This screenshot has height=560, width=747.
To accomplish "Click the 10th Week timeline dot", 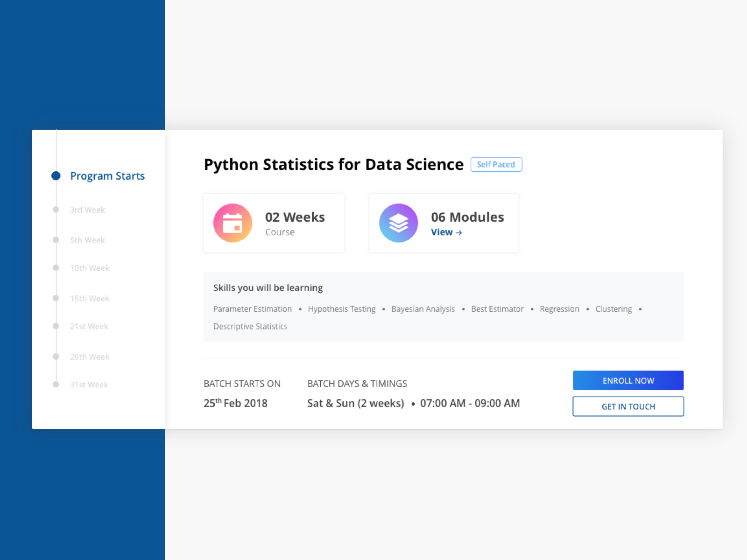I will click(x=56, y=268).
